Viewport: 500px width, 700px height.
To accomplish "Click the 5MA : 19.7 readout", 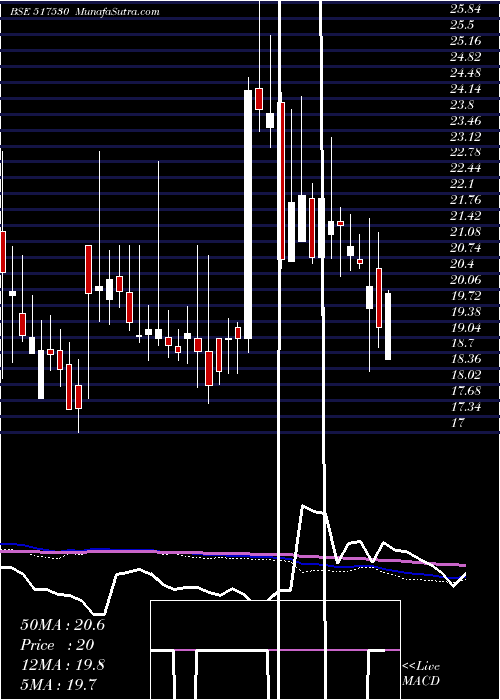I will (59, 684).
